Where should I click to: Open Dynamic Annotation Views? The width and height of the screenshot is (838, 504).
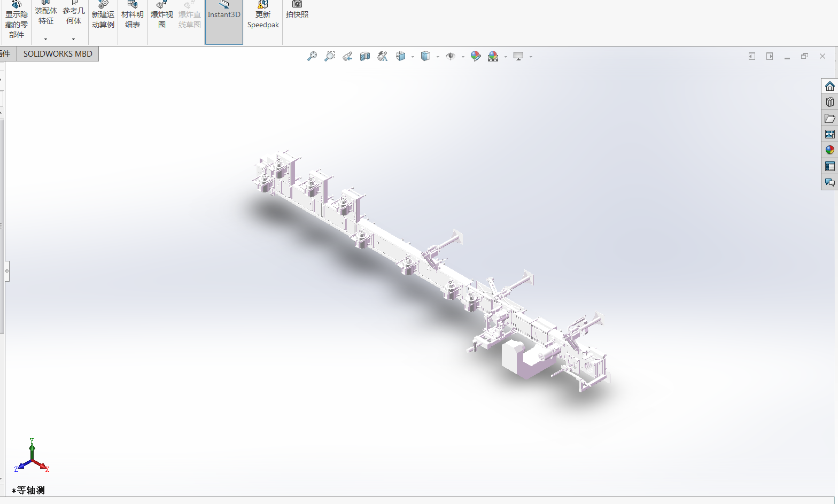click(x=383, y=56)
